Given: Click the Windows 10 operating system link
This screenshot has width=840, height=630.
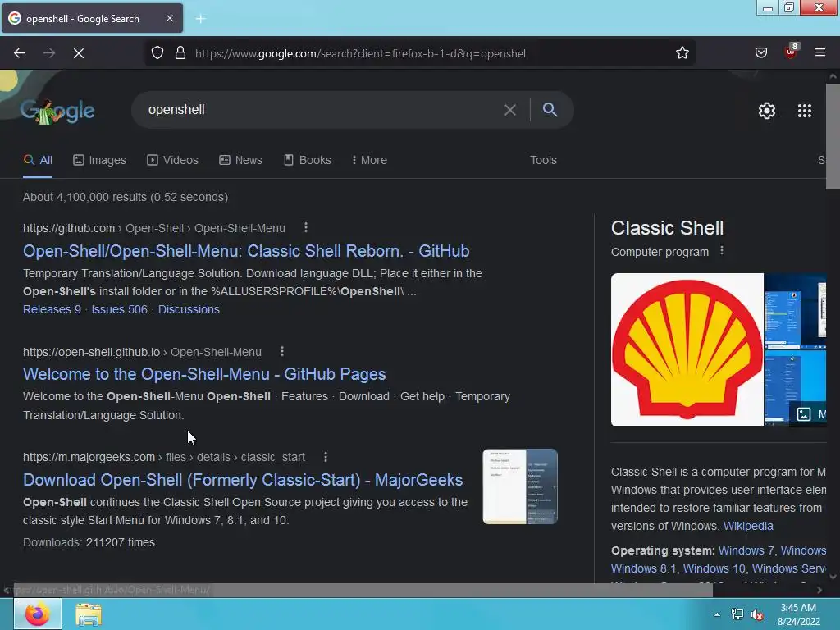Looking at the screenshot, I should click(714, 568).
